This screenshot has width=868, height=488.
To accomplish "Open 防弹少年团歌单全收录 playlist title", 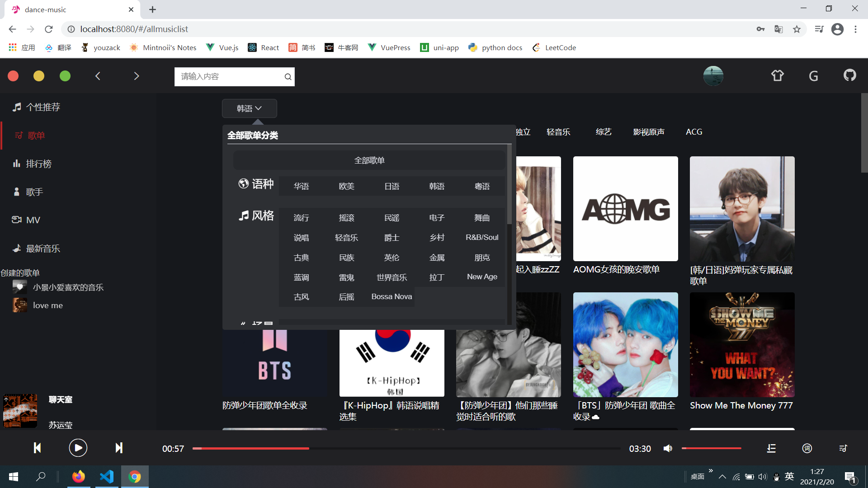I will click(265, 406).
